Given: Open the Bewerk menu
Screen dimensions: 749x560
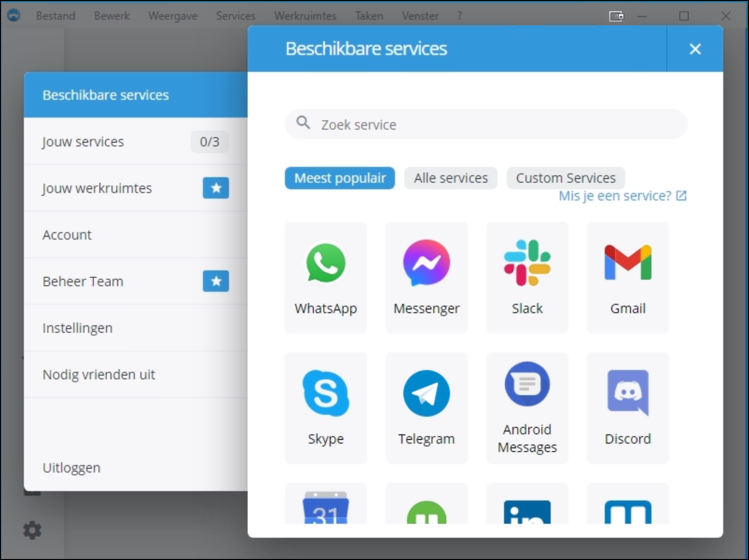Looking at the screenshot, I should [112, 16].
